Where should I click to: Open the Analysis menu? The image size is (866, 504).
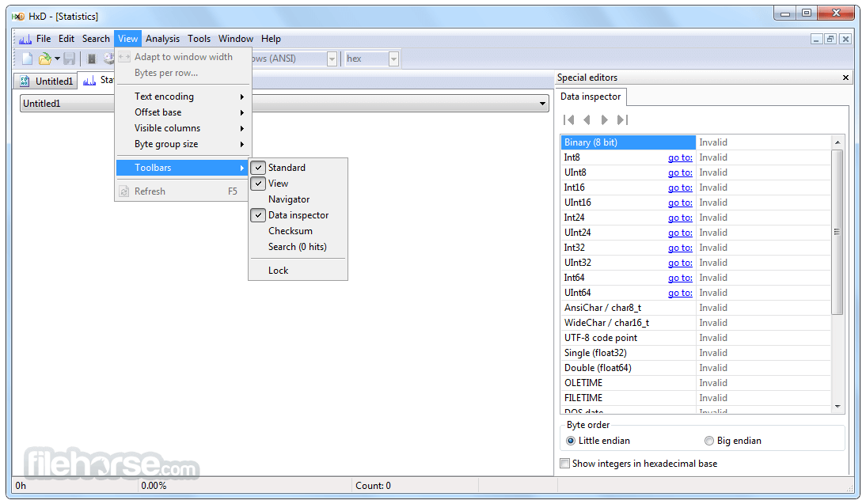click(x=162, y=39)
